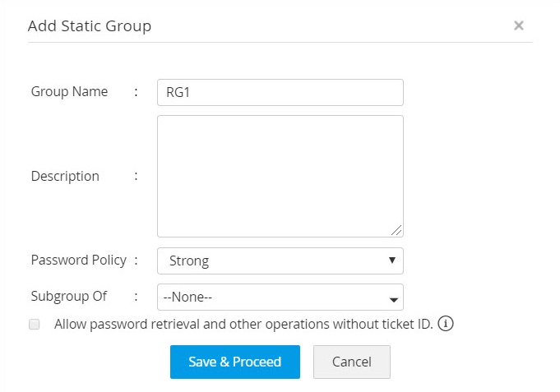Cancel the static group creation
The height and width of the screenshot is (392, 560).
[x=351, y=362]
